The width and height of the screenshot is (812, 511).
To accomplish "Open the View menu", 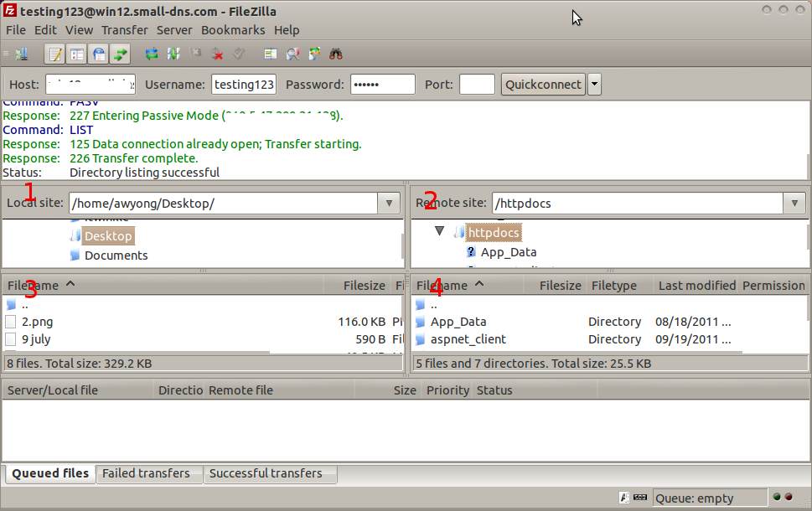I will pyautogui.click(x=80, y=30).
